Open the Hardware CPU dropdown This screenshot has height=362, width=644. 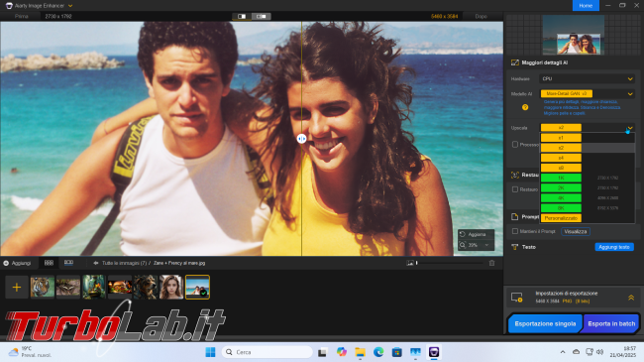click(x=588, y=78)
